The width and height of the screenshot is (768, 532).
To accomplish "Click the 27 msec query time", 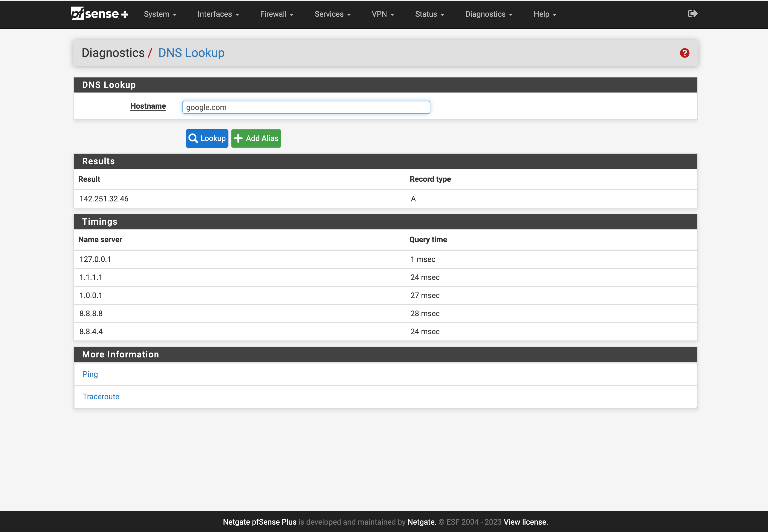I will 425,295.
